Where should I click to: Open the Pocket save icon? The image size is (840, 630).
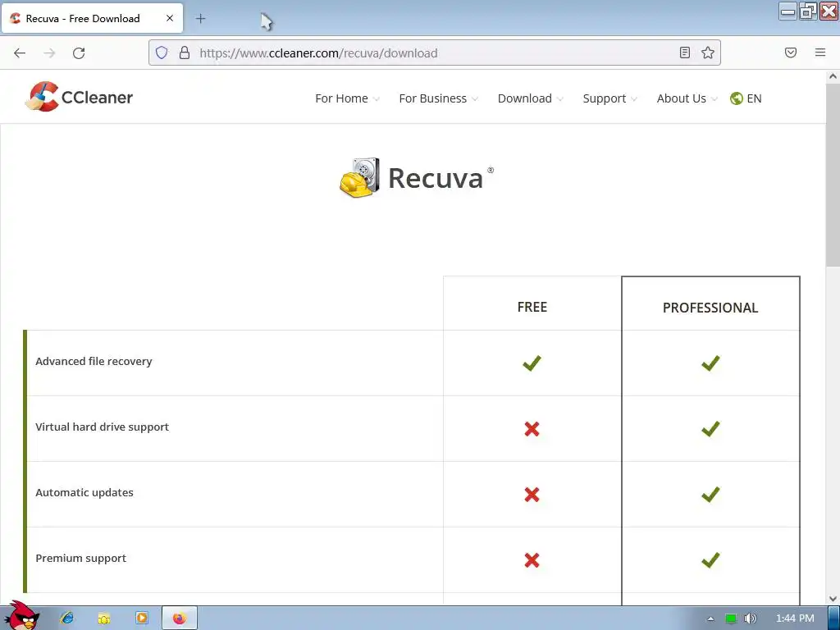pos(791,52)
